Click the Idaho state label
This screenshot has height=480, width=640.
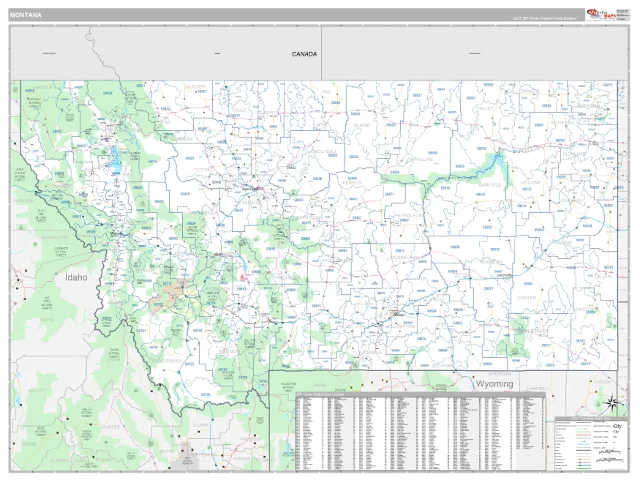tap(76, 278)
